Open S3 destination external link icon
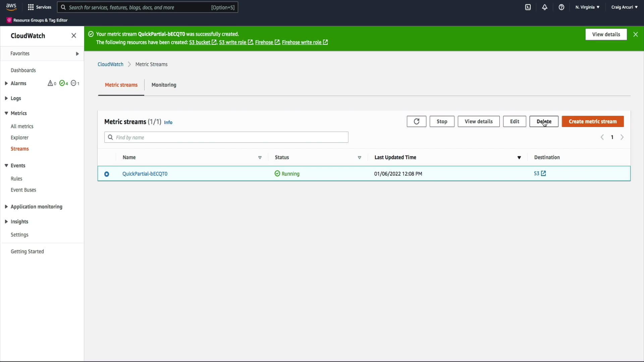 coord(543,173)
